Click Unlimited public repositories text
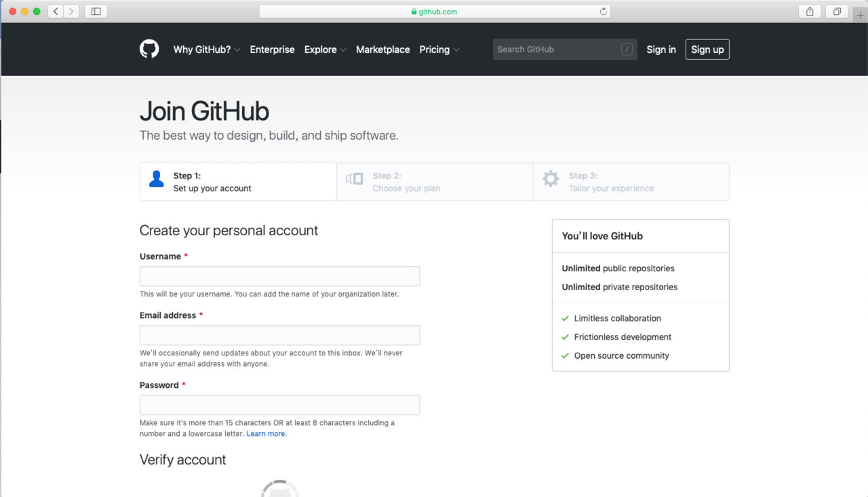Viewport: 868px width, 497px height. coord(618,269)
